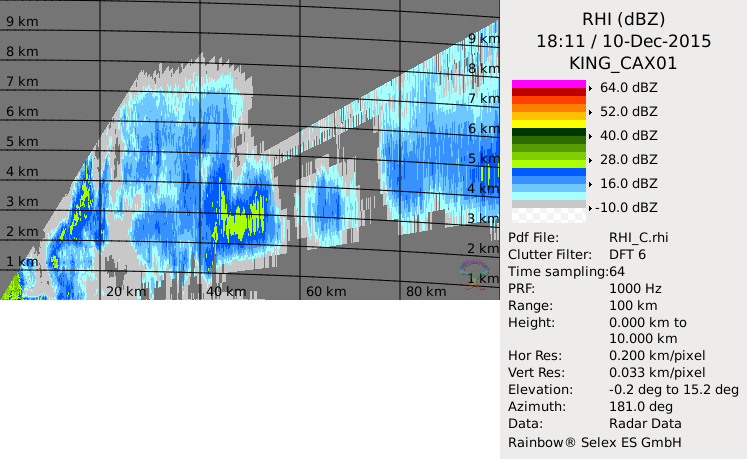The height and width of the screenshot is (459, 747).
Task: Click the 'Height:' label
Action: (532, 323)
